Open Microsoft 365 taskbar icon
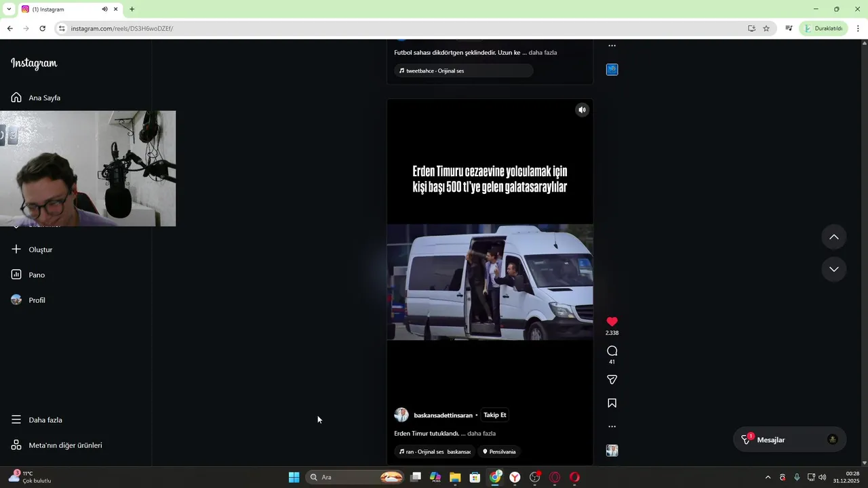 pyautogui.click(x=435, y=477)
